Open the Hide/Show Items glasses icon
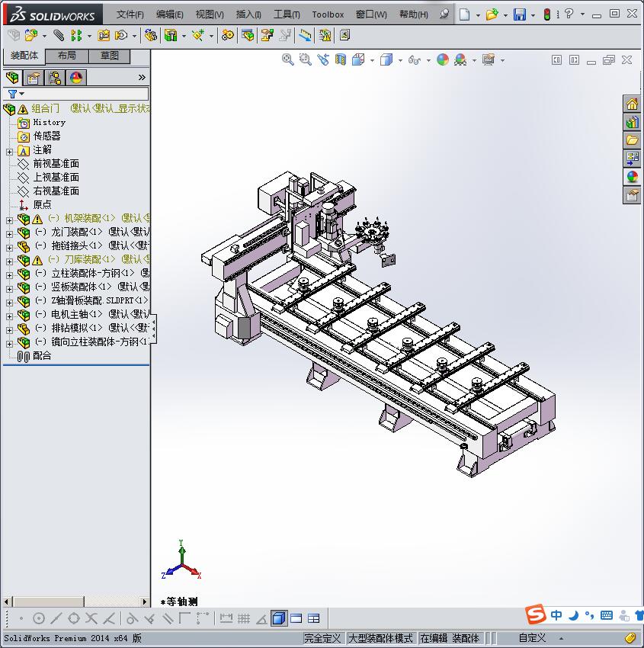Screen dimensions: 644x648 click(x=414, y=60)
